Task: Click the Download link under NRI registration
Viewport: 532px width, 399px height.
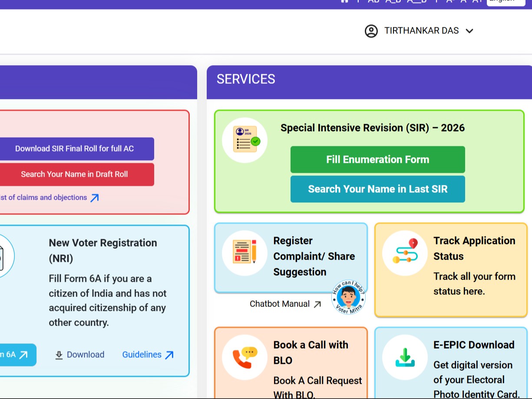Action: tap(79, 354)
